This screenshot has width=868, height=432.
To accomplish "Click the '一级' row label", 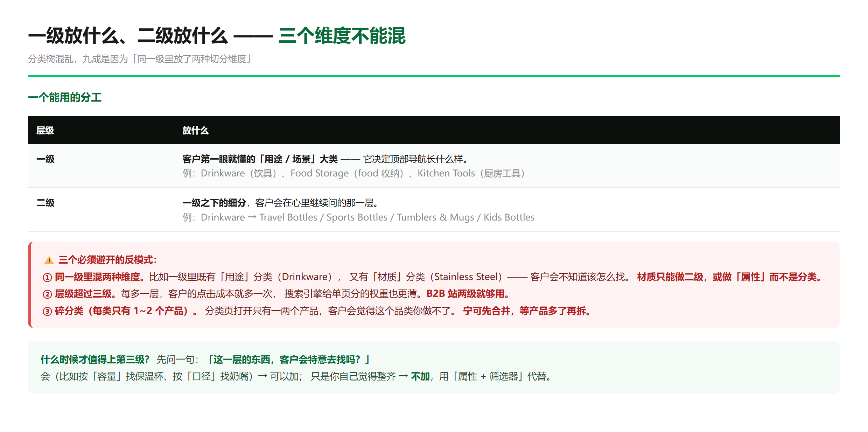I will [x=45, y=159].
